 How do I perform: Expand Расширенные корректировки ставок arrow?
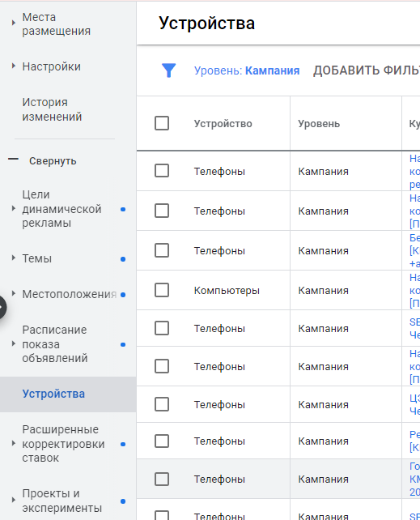click(13, 443)
